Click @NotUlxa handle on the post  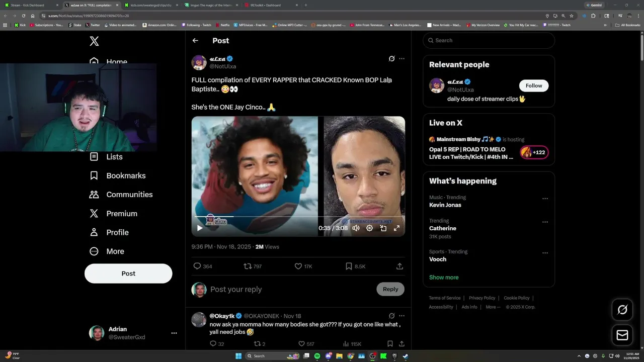coord(222,66)
